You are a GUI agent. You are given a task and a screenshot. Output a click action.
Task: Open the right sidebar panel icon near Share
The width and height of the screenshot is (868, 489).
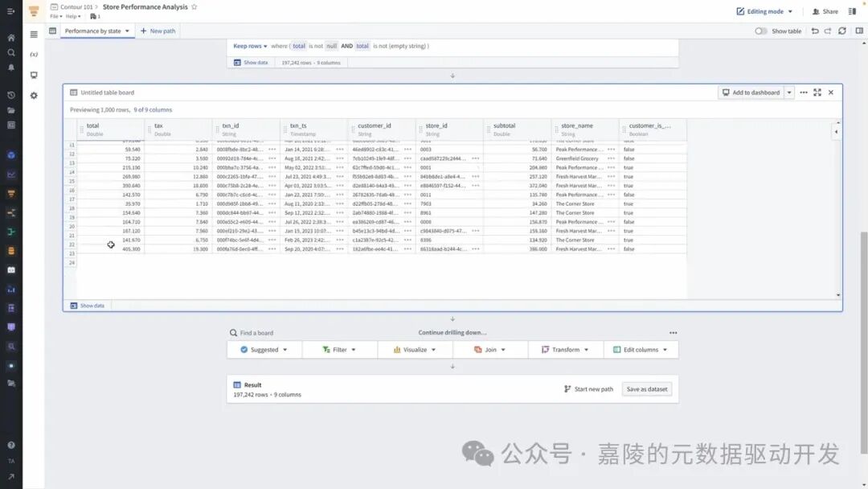853,11
